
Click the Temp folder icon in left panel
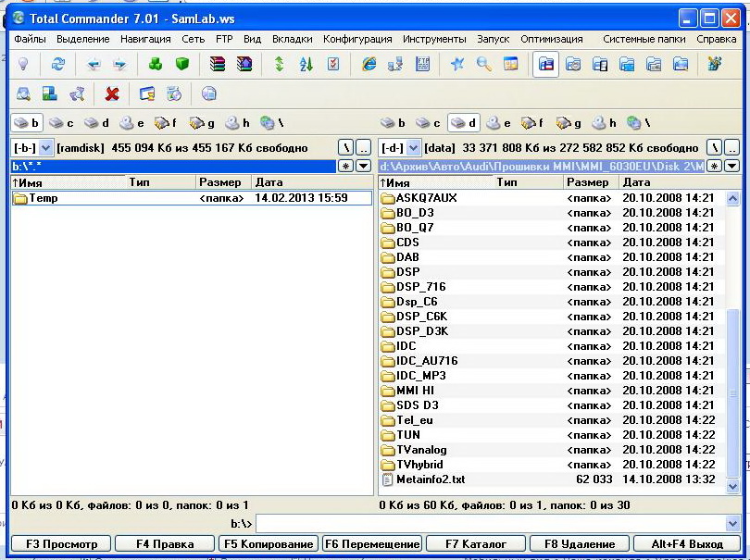click(20, 198)
